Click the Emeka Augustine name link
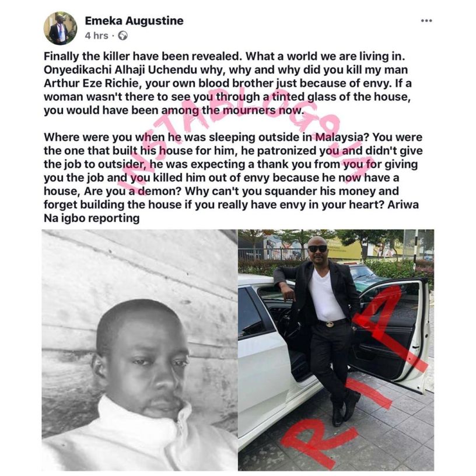This screenshot has height=476, width=476. (134, 20)
